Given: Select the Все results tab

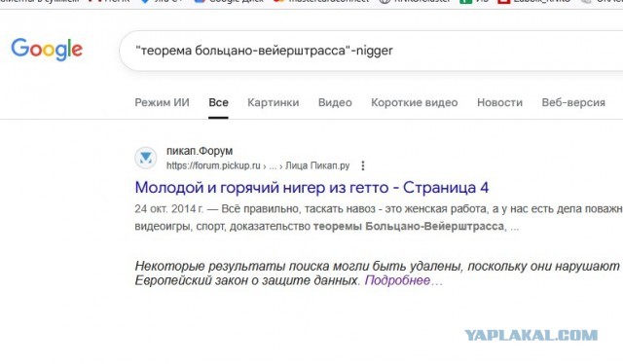Looking at the screenshot, I should pos(218,102).
